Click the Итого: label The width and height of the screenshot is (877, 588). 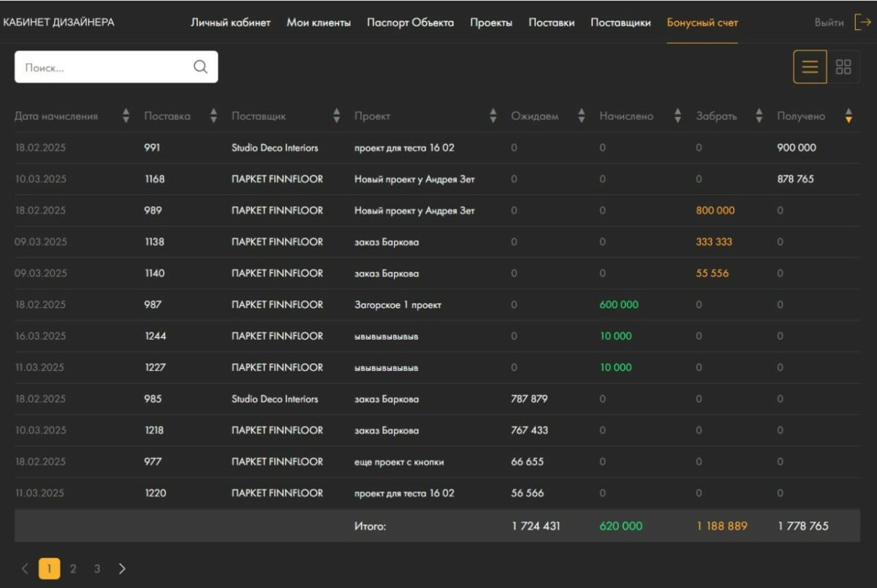tap(370, 526)
